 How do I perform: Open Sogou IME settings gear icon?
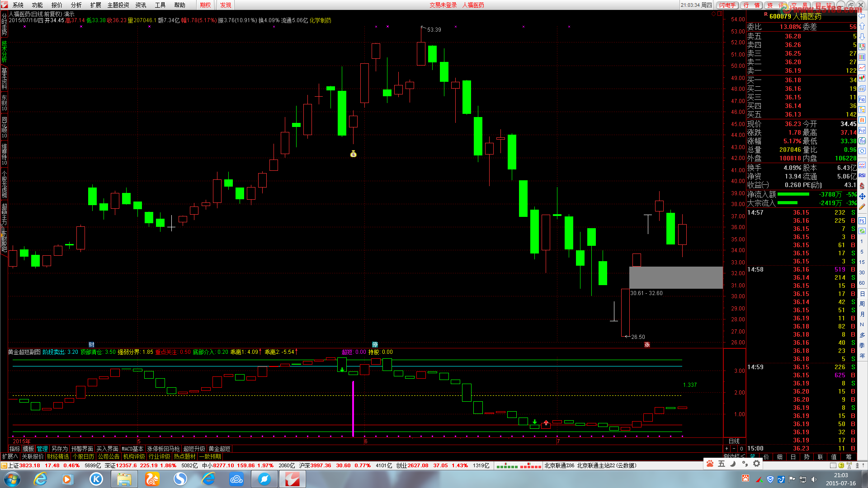pyautogui.click(x=756, y=464)
